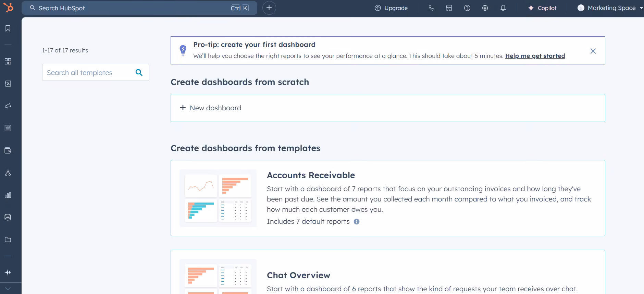Open the Reporting bar chart sidebar icon
Image resolution: width=644 pixels, height=294 pixels.
8,195
